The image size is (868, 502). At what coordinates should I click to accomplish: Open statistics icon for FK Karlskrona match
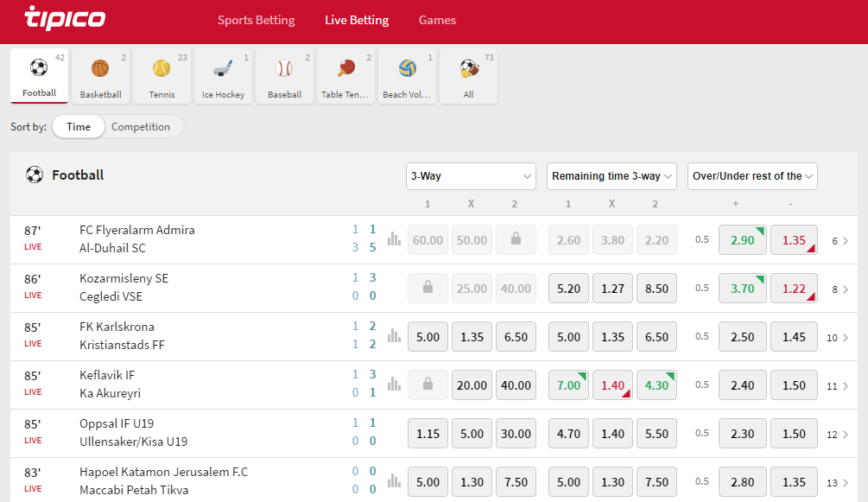pyautogui.click(x=394, y=336)
